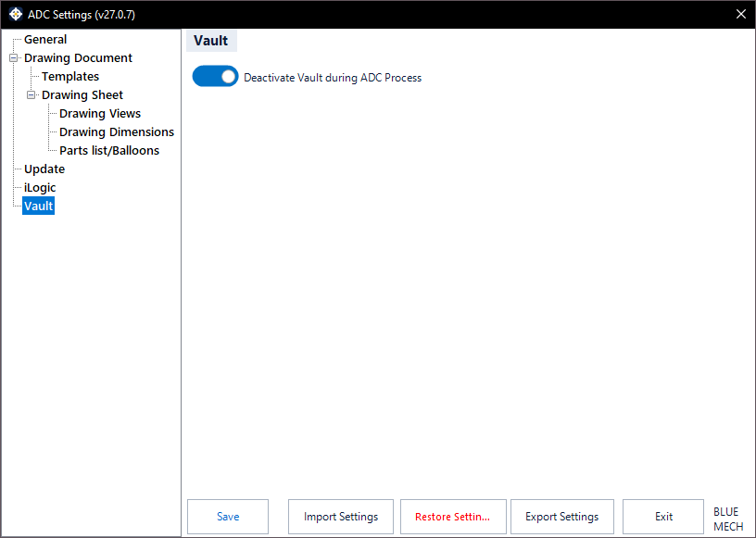Click the Save button

[228, 517]
